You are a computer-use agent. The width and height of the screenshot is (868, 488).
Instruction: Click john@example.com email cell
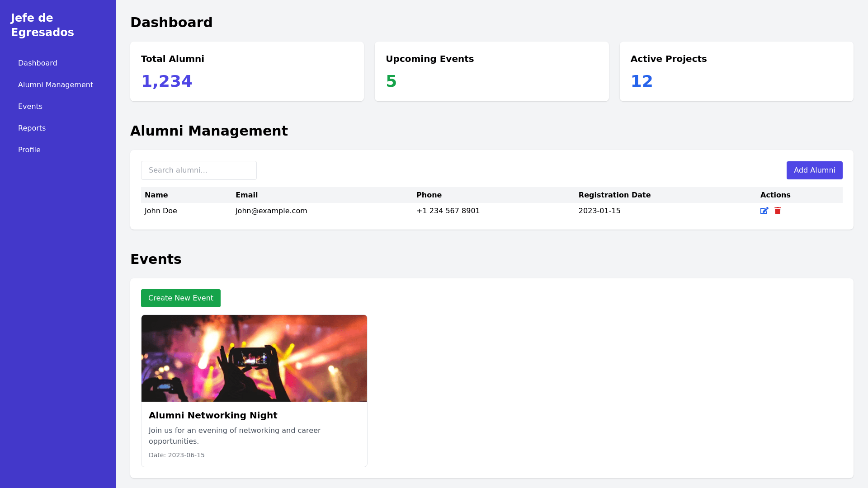pyautogui.click(x=271, y=211)
